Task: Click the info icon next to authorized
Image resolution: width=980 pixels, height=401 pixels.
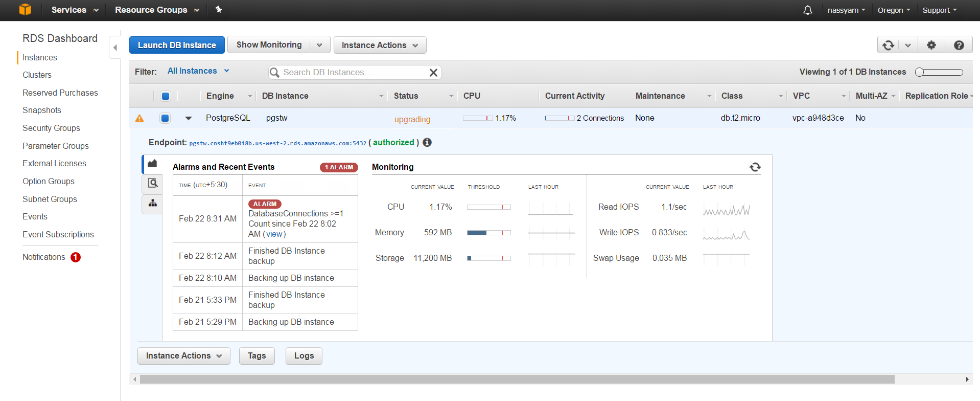Action: click(427, 142)
